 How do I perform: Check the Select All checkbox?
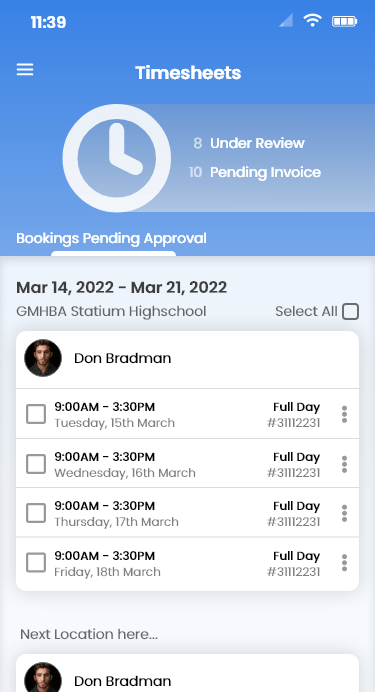coord(351,312)
